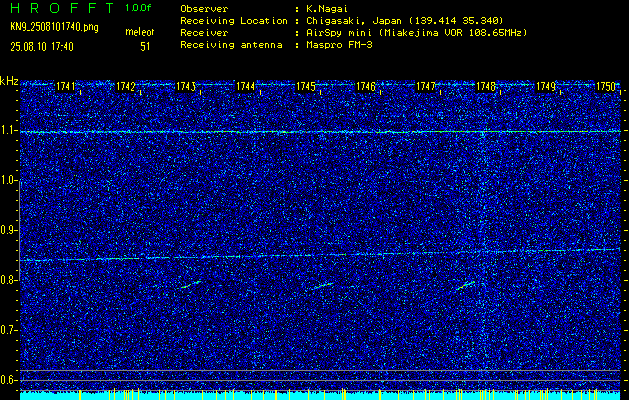This screenshot has width=629, height=400.
Task: Select the observer name K.Nagai
Action: [327, 9]
